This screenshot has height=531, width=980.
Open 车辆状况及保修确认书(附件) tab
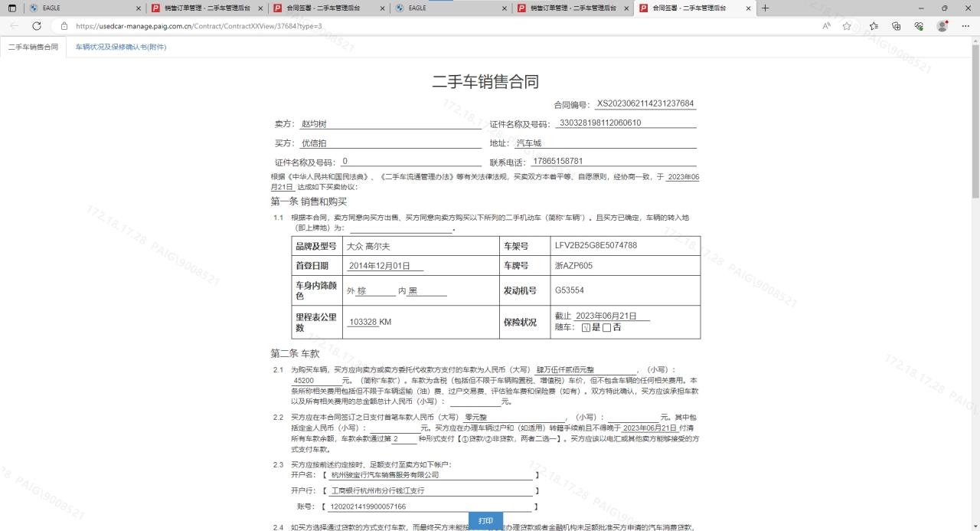tap(121, 47)
